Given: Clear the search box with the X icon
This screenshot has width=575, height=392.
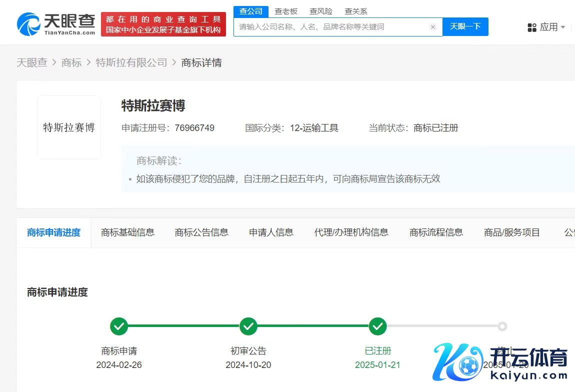Looking at the screenshot, I should point(432,27).
